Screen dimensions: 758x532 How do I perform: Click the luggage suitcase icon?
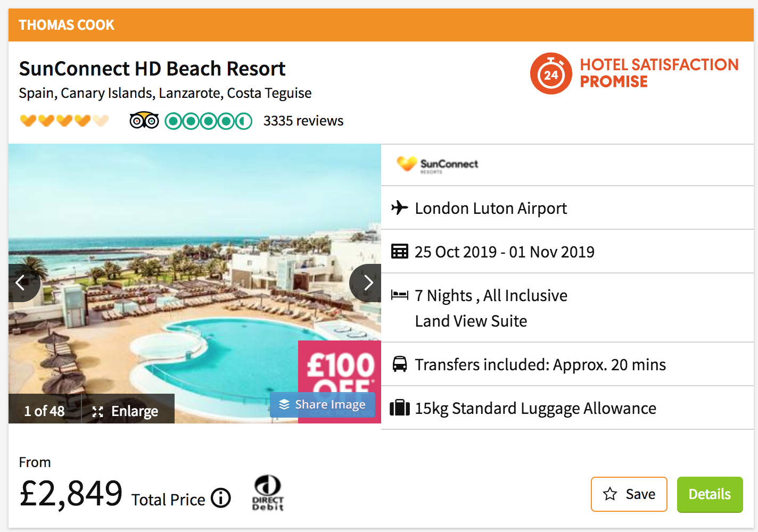(x=399, y=408)
